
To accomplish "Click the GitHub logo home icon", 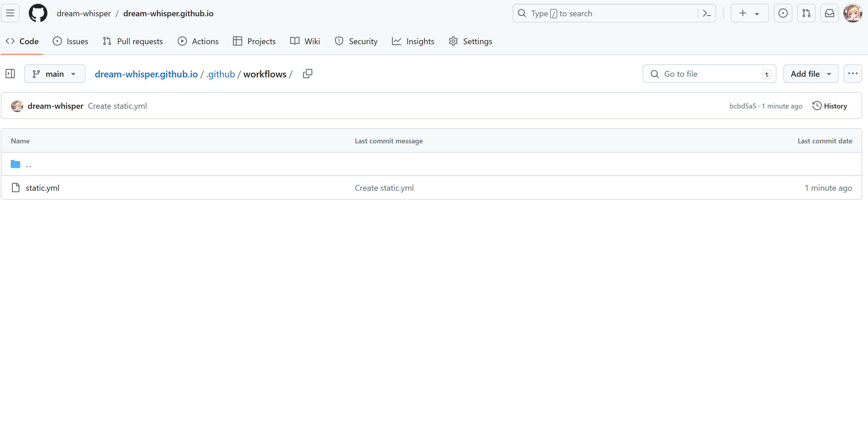I will pos(38,13).
